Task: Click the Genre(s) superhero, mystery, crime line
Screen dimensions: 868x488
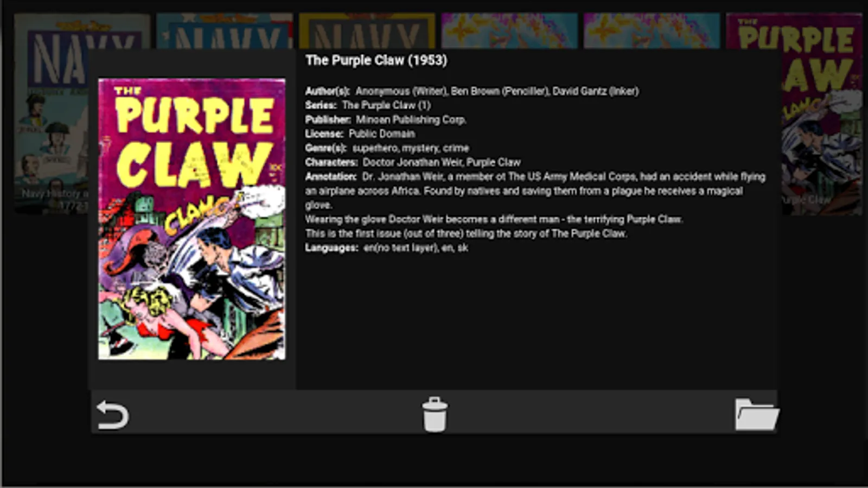Action: (387, 148)
